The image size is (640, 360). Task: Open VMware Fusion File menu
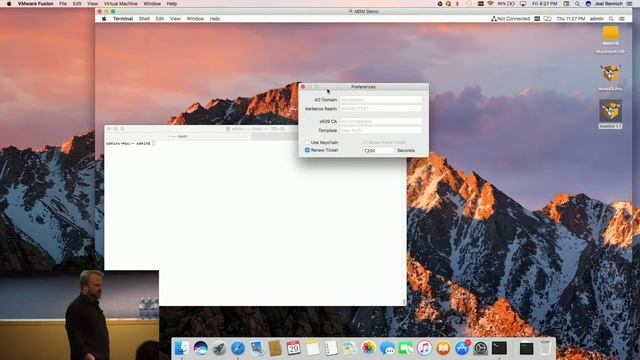63,4
